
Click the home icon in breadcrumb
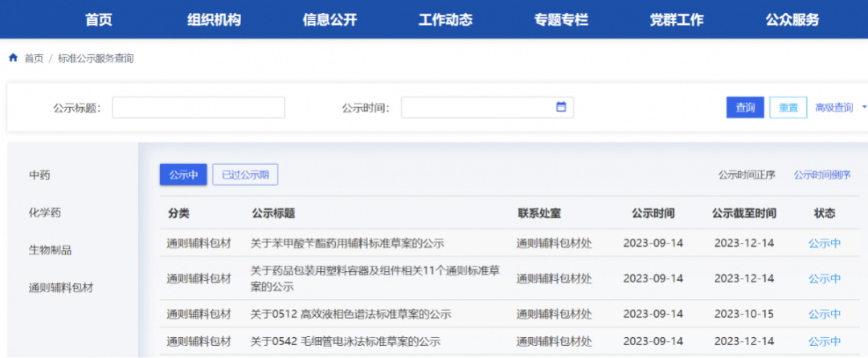point(13,58)
